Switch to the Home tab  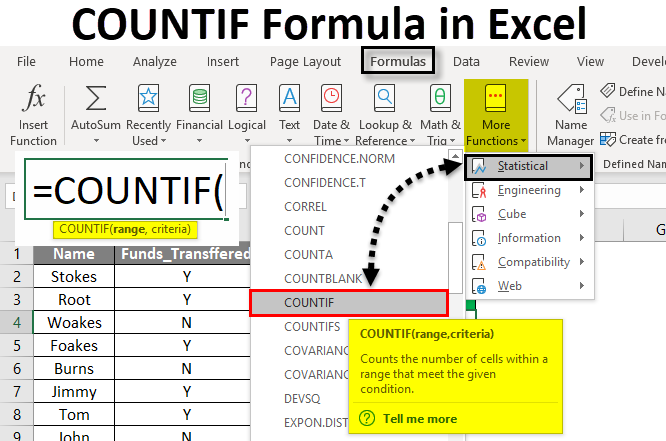(86, 62)
